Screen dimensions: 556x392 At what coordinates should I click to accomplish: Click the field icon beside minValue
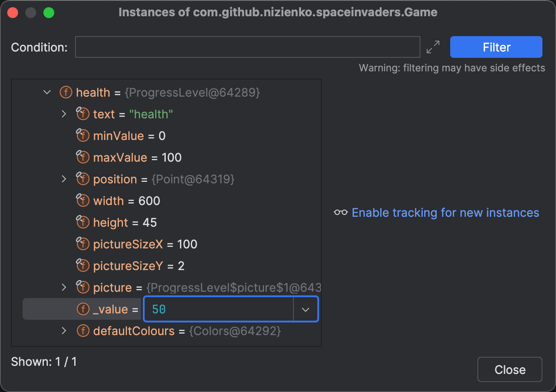pyautogui.click(x=83, y=136)
